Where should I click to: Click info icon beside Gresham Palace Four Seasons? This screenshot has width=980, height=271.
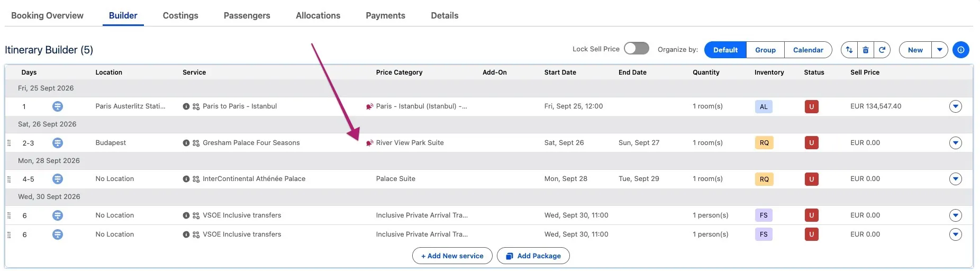point(186,143)
